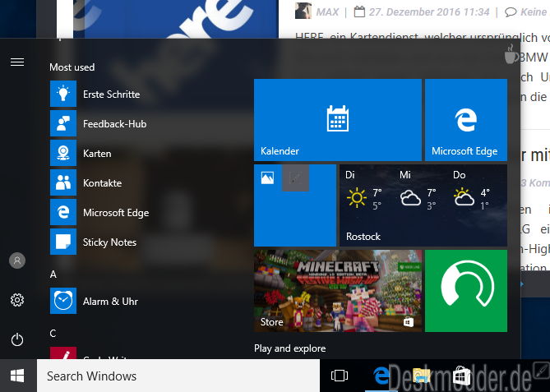Click the Play and explore group title

pos(289,348)
